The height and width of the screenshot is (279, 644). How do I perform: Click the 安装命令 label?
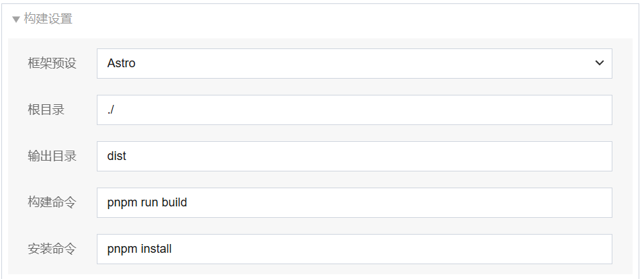point(52,249)
